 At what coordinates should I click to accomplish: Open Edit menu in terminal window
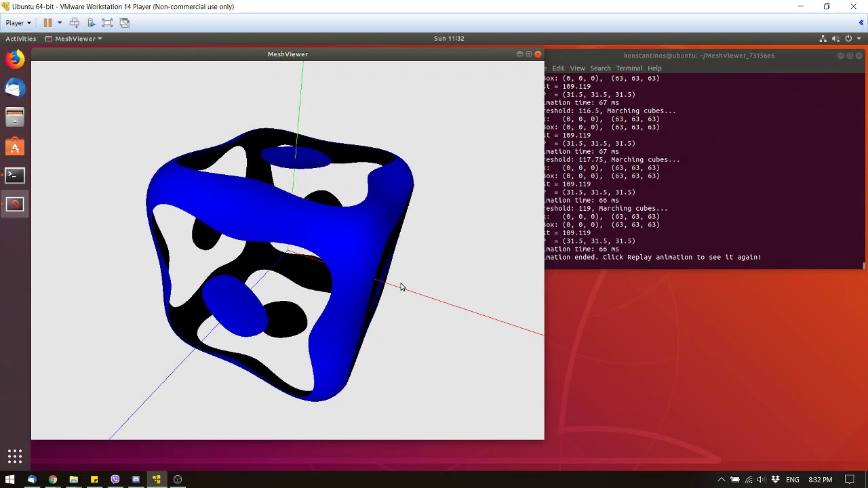point(558,68)
